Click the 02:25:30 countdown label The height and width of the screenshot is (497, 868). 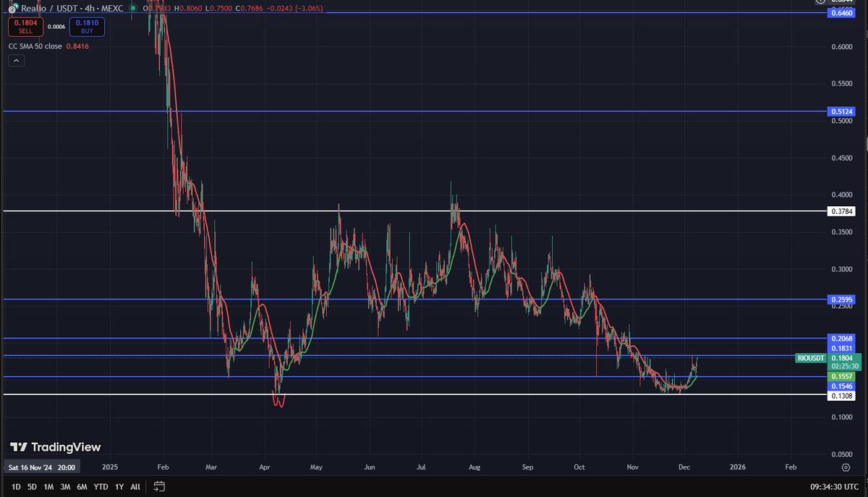coord(843,366)
